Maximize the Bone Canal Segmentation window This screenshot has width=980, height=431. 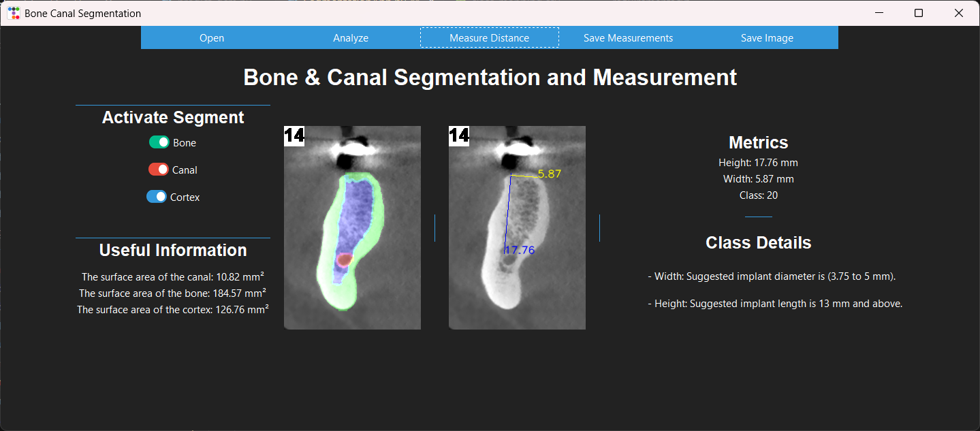tap(919, 13)
